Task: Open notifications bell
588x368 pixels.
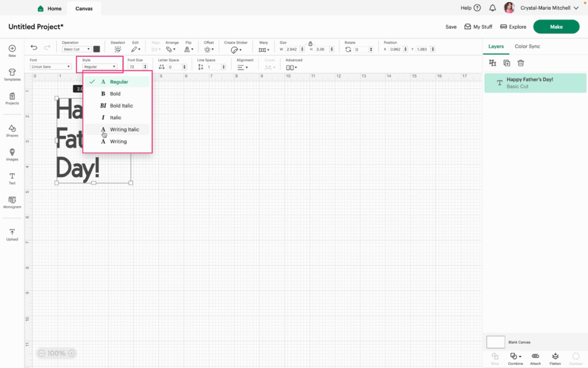Action: [x=493, y=8]
